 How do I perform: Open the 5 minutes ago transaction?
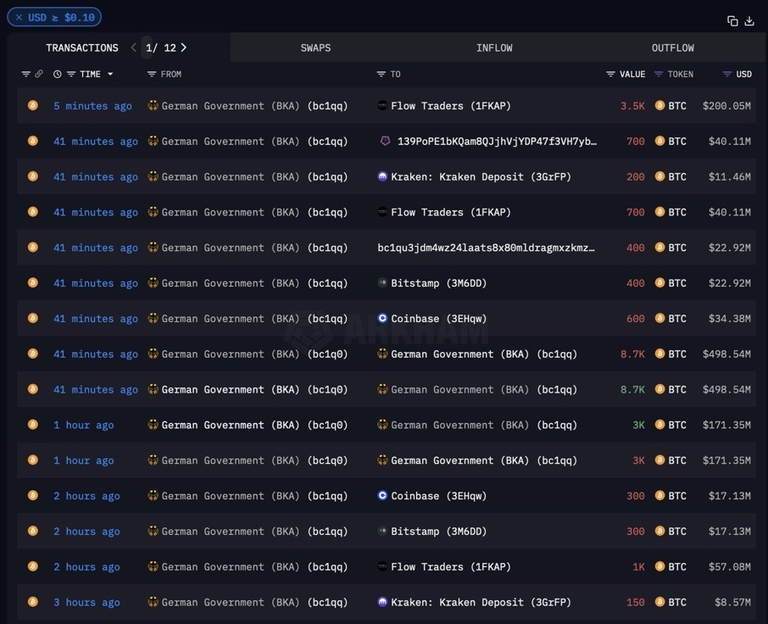point(93,106)
